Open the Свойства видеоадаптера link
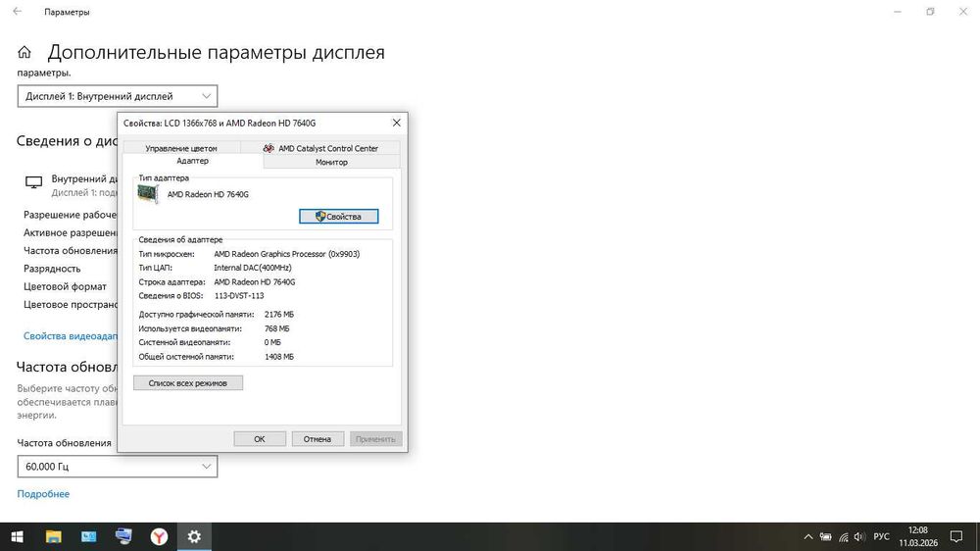This screenshot has width=980, height=551. tap(70, 336)
